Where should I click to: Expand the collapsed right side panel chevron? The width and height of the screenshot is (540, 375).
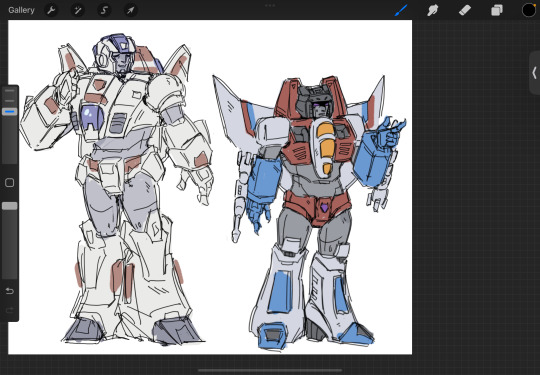(534, 73)
